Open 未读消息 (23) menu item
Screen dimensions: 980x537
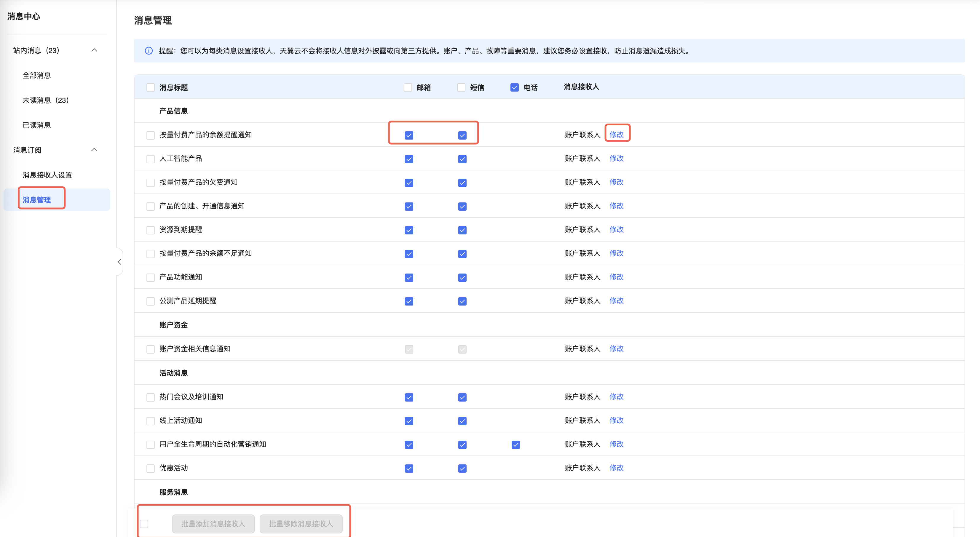click(x=45, y=100)
